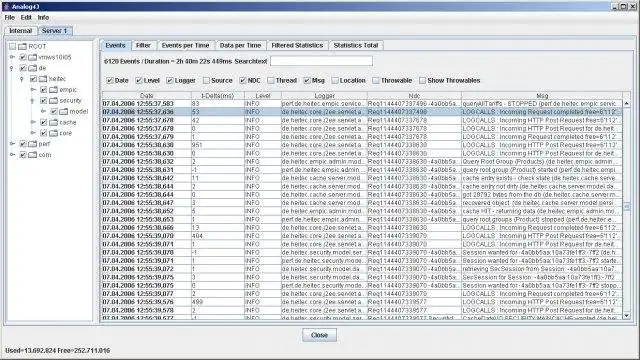
Task: Uncheck the empic tree checkbox
Action: [44, 90]
